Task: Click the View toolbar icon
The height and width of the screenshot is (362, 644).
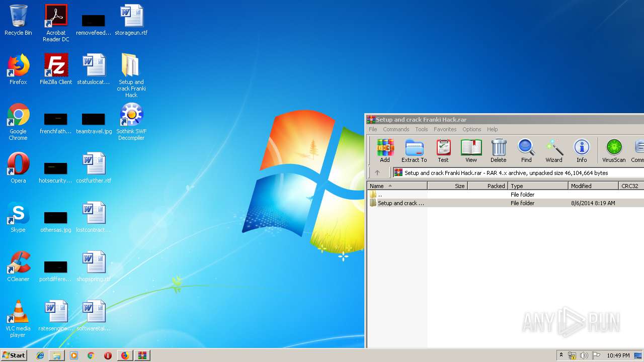Action: [471, 151]
